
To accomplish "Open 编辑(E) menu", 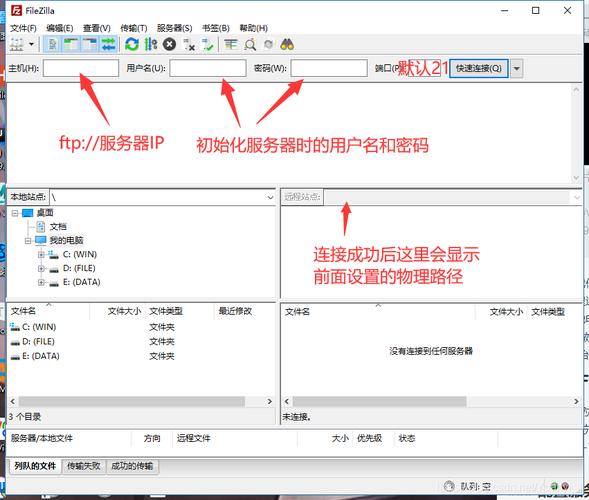I will (59, 28).
